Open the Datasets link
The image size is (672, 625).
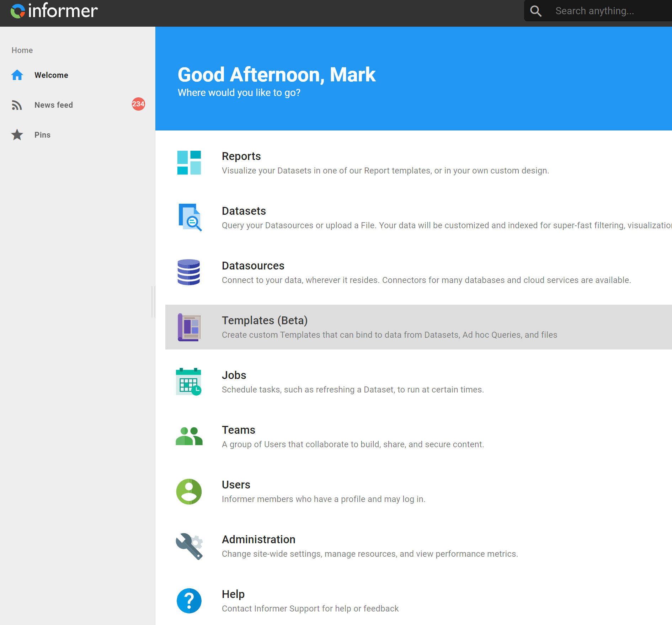pos(244,211)
